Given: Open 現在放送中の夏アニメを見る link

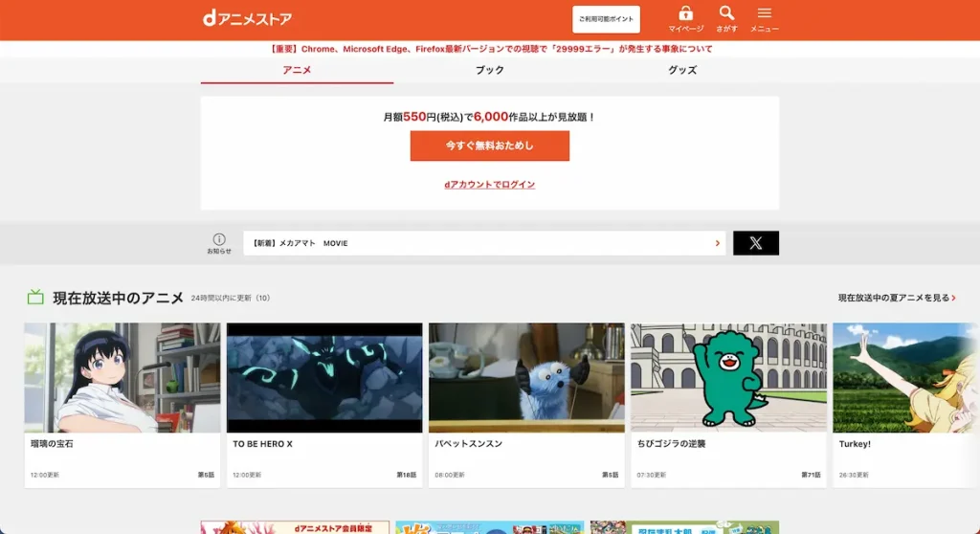Looking at the screenshot, I should pos(897,299).
